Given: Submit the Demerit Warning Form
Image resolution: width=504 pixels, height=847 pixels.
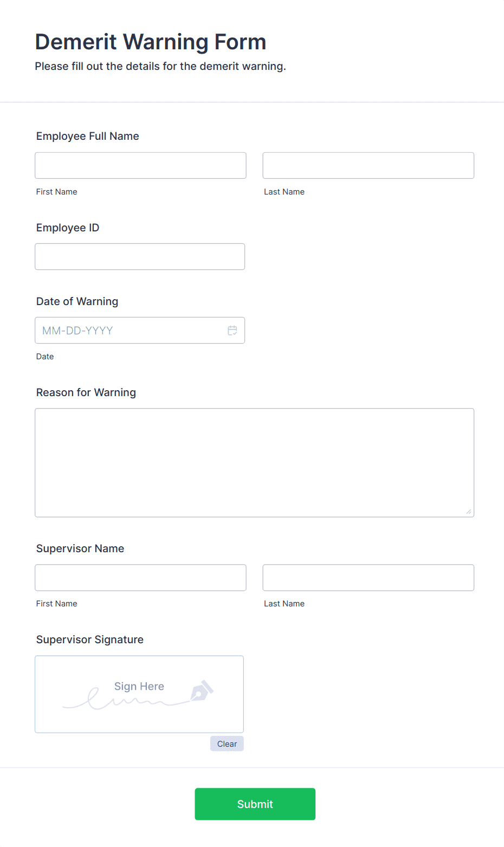Looking at the screenshot, I should coord(255,804).
